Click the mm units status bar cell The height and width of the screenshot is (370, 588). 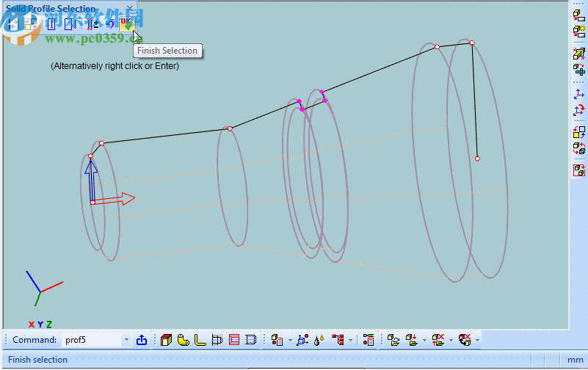(575, 360)
